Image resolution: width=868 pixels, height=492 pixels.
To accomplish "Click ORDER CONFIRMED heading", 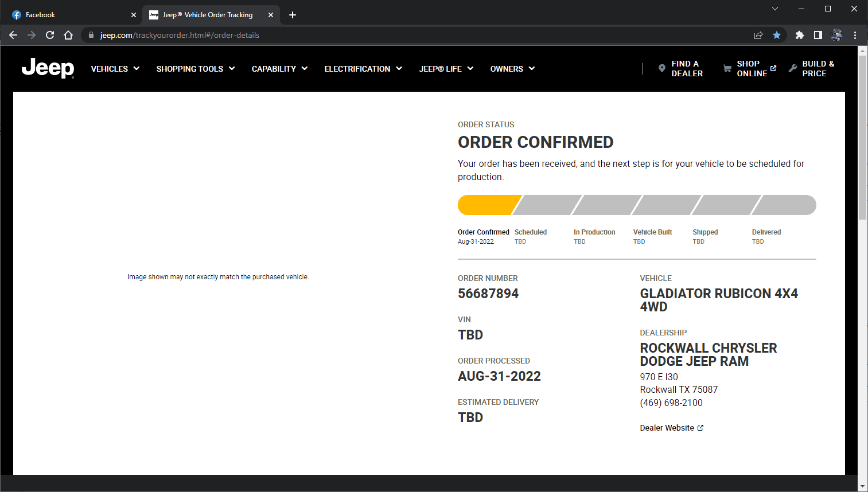I will point(536,142).
